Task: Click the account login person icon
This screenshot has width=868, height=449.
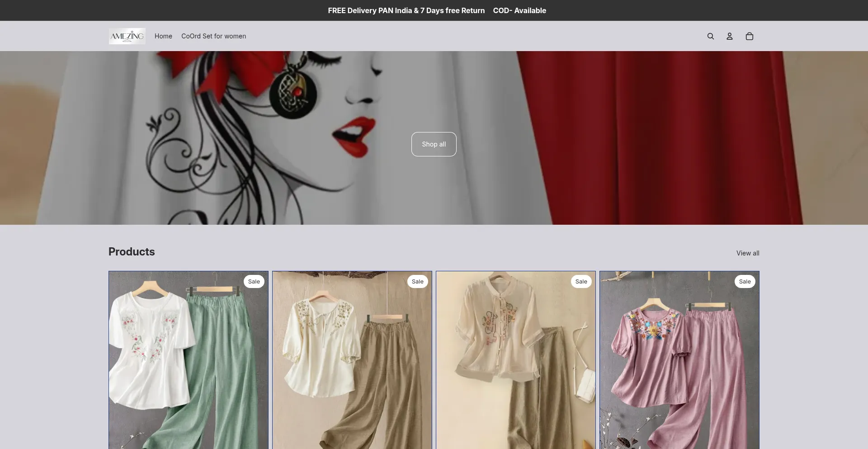Action: 729,36
